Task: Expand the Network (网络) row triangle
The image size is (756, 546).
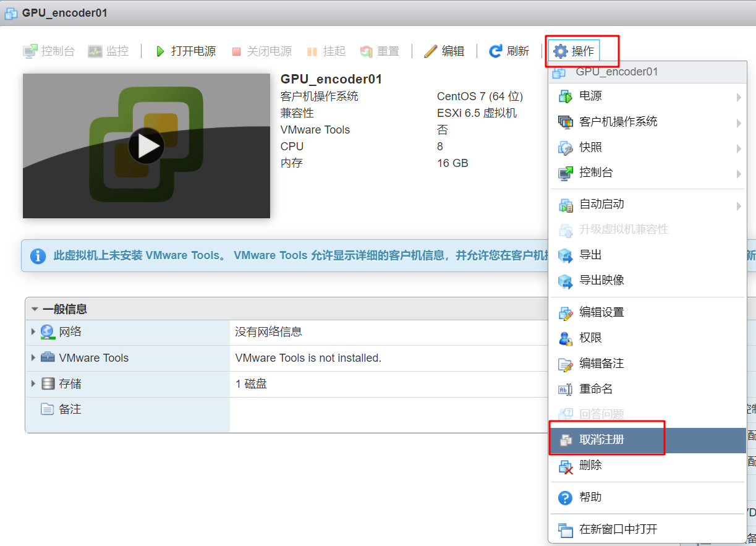Action: (33, 332)
